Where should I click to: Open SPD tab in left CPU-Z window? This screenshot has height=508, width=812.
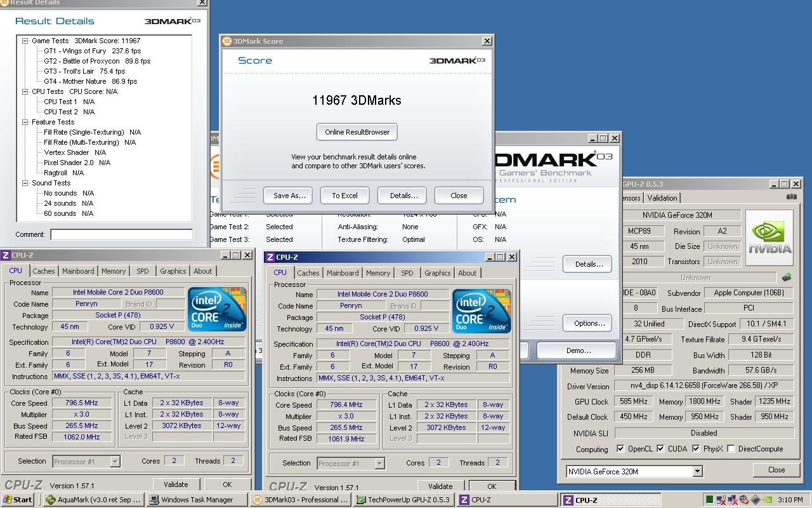click(x=143, y=271)
